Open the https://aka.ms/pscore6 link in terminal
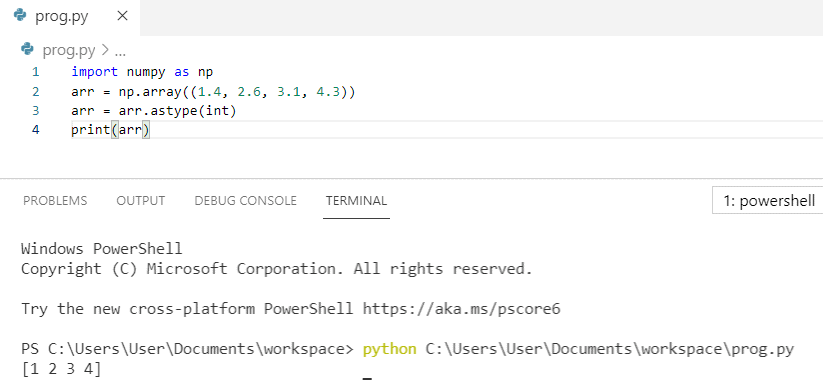Screen dimensions: 823x380 pos(461,309)
